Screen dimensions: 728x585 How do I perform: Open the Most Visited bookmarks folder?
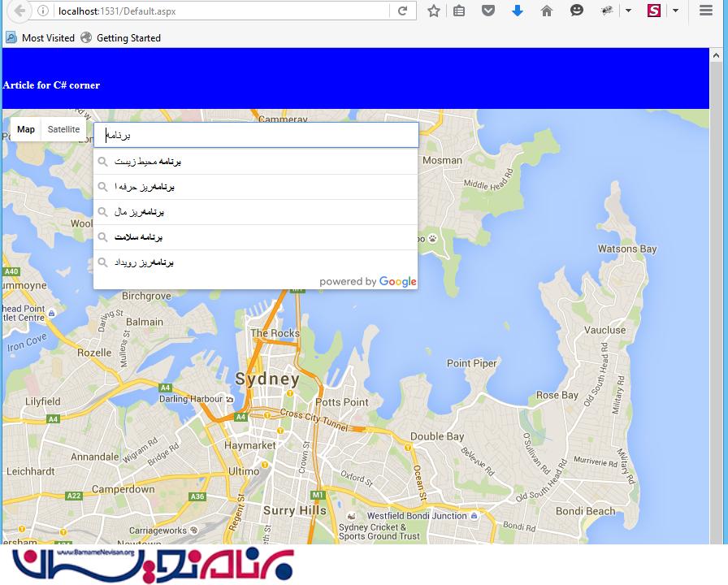pyautogui.click(x=40, y=38)
